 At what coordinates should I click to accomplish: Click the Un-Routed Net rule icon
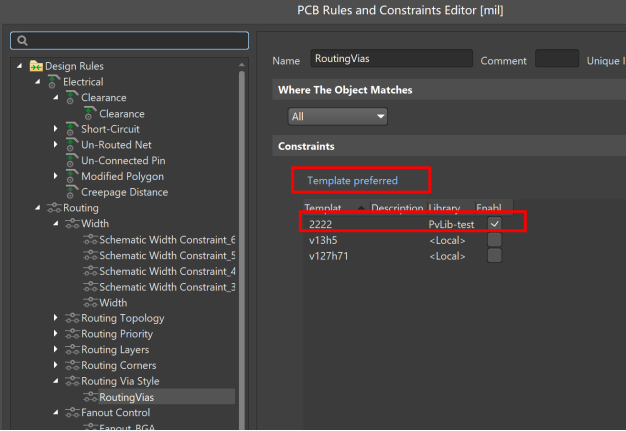click(71, 145)
